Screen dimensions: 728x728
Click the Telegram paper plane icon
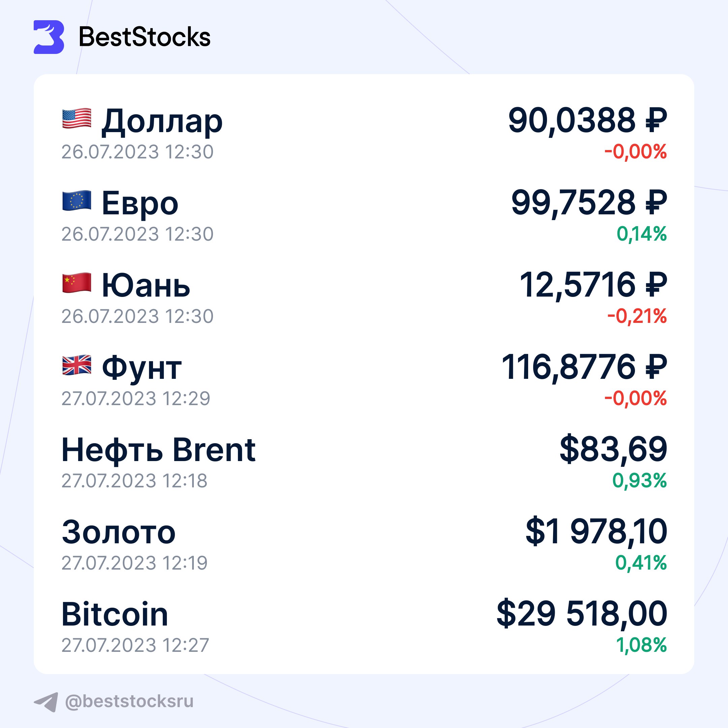(46, 702)
